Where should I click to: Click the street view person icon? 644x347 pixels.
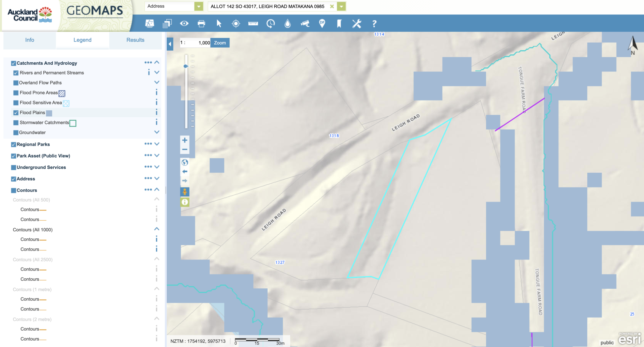(185, 192)
